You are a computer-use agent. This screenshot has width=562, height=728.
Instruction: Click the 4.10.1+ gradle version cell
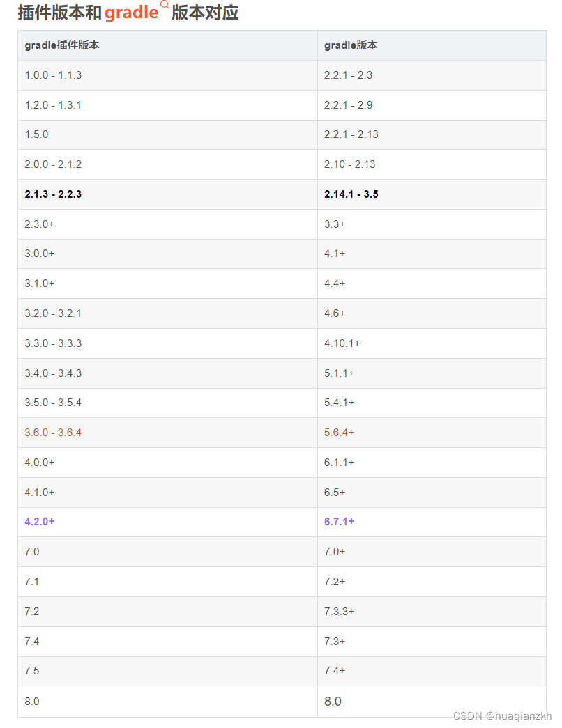tap(432, 343)
